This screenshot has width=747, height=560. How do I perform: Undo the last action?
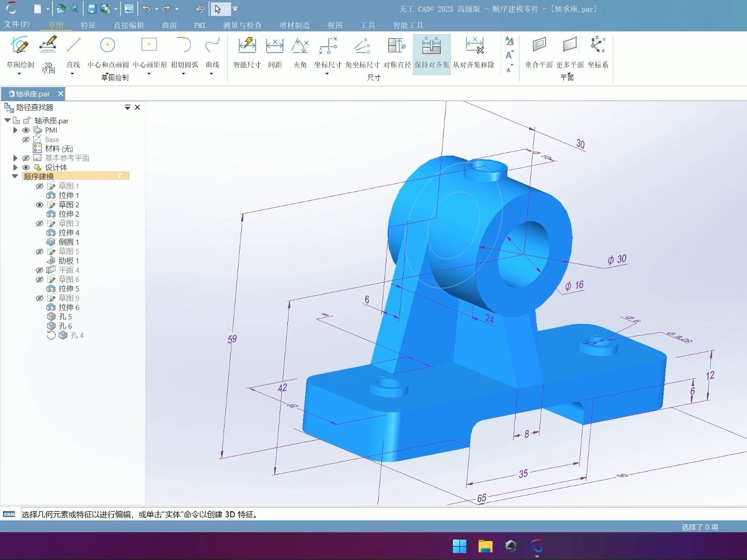point(146,9)
